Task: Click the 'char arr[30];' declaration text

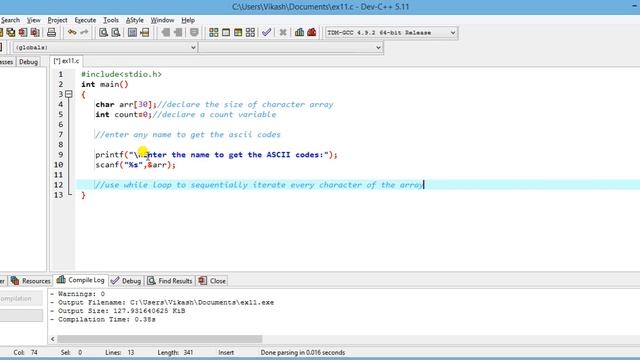Action: point(126,104)
